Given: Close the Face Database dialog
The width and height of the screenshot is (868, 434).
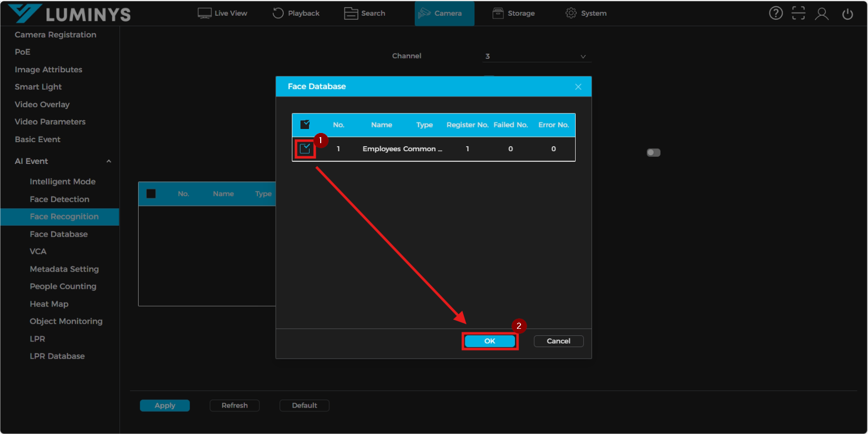Looking at the screenshot, I should (578, 86).
